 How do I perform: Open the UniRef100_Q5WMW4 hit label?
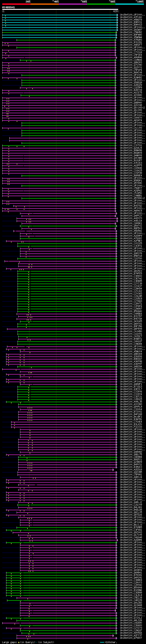coord(131,37)
